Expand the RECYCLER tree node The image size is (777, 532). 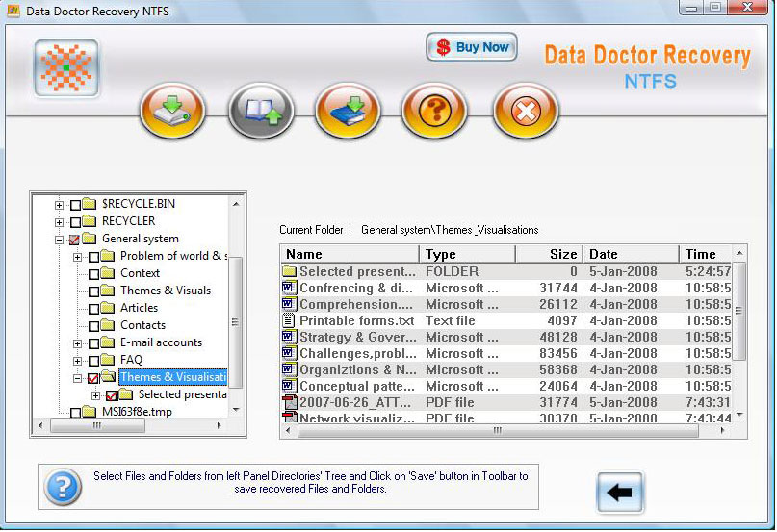point(59,222)
